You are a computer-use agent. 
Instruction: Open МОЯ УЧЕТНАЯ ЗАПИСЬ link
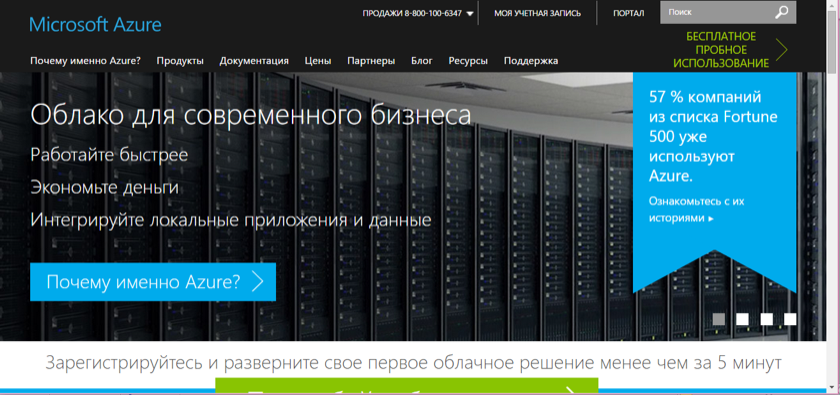pos(537,13)
